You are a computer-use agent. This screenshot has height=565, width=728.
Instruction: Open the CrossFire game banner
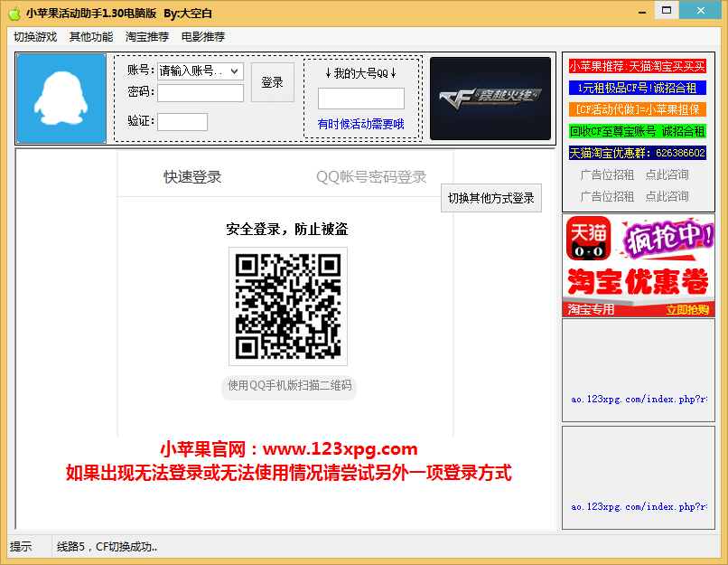(490, 98)
